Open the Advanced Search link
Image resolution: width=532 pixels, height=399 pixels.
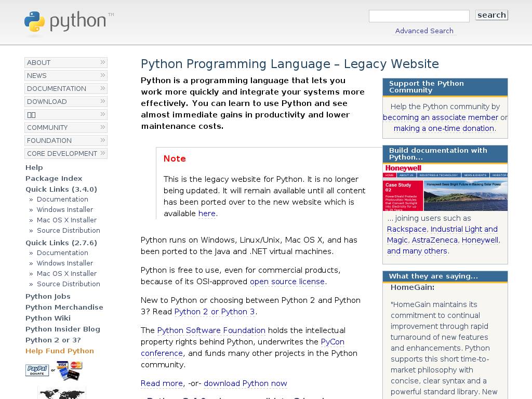(x=424, y=31)
